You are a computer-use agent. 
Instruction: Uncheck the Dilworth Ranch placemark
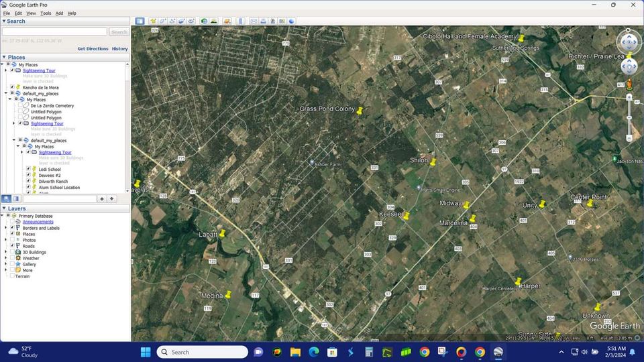(28, 181)
